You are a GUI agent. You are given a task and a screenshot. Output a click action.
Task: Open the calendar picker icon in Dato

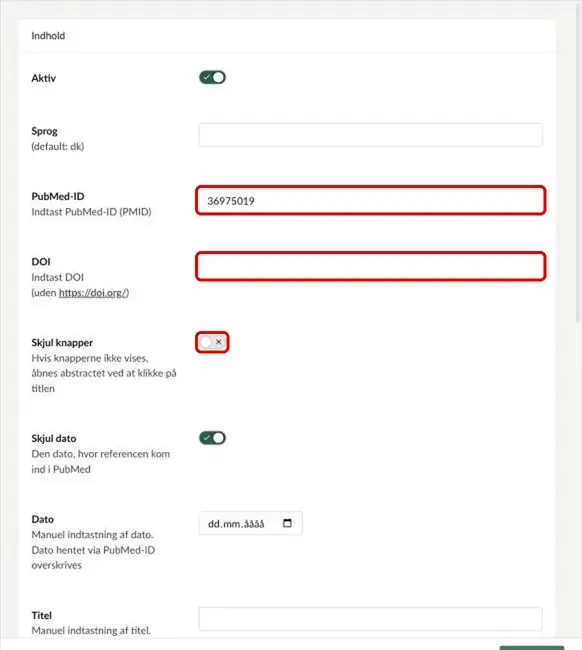(287, 523)
